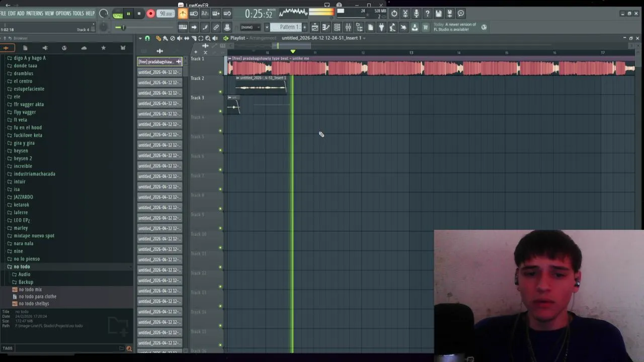
Task: Stop playback with the stop button
Action: (139, 14)
